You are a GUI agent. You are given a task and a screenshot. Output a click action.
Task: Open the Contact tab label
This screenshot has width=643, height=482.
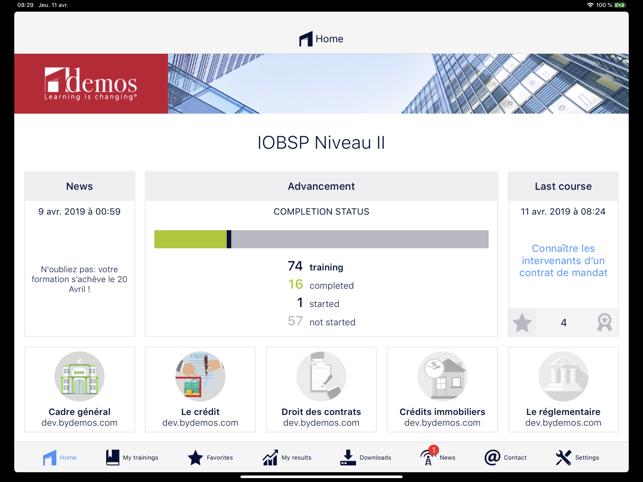(515, 457)
